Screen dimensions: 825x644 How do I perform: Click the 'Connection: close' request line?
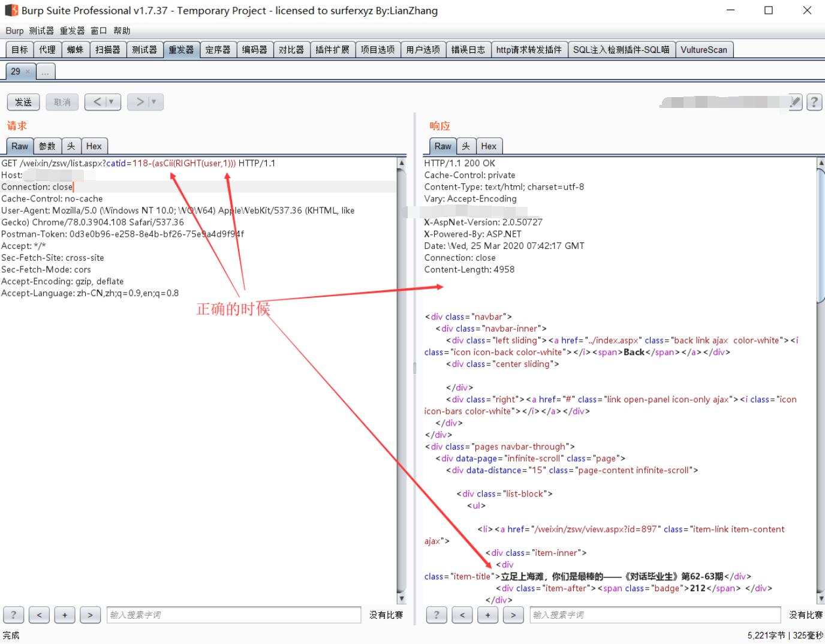point(37,186)
